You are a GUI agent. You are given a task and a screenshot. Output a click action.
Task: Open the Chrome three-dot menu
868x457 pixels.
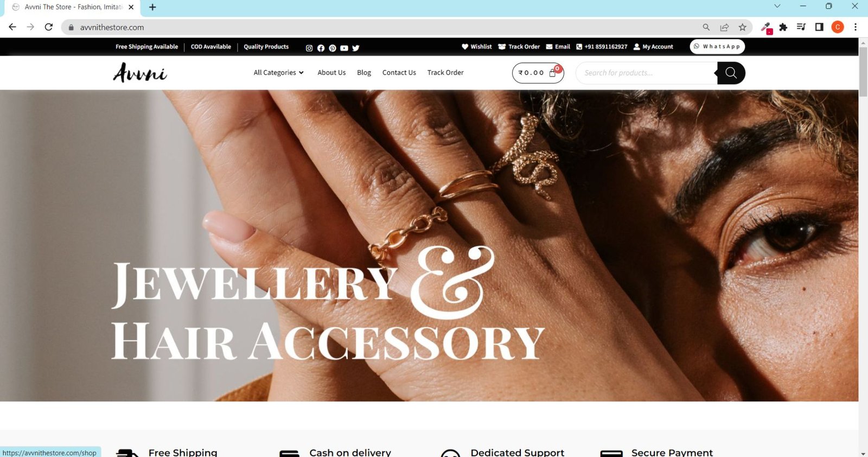coord(856,27)
